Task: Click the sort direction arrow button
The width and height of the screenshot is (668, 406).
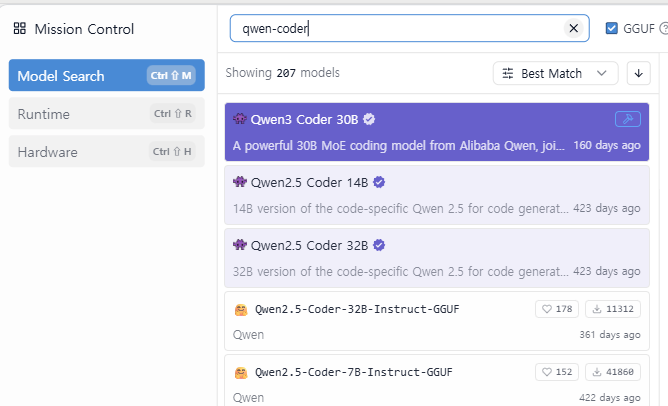Action: 638,73
